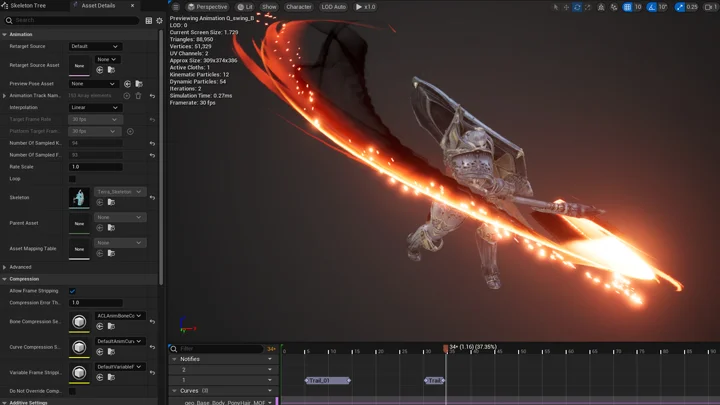Click Compression Error Threshold input field
The width and height of the screenshot is (720, 405).
tap(96, 303)
